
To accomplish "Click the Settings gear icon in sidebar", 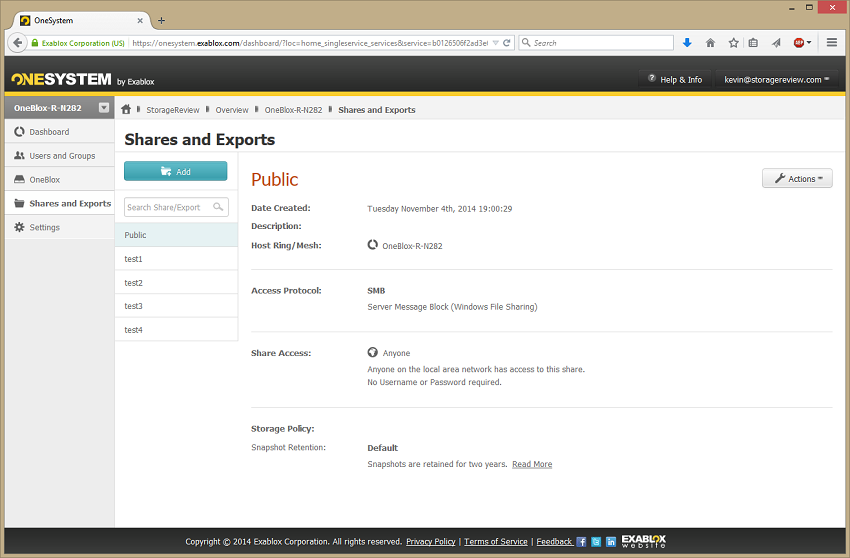I will [20, 227].
